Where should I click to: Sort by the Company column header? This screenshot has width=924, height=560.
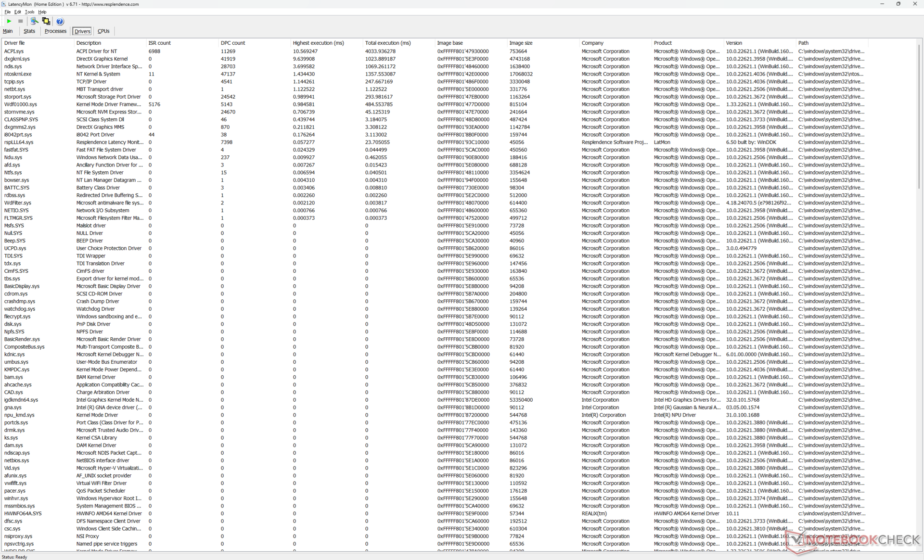[x=616, y=43]
